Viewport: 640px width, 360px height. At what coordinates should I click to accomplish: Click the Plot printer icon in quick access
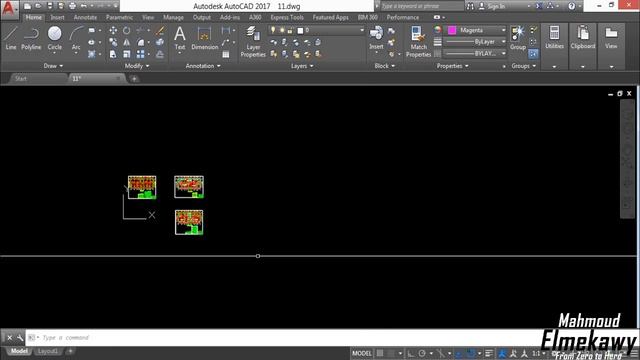point(72,6)
